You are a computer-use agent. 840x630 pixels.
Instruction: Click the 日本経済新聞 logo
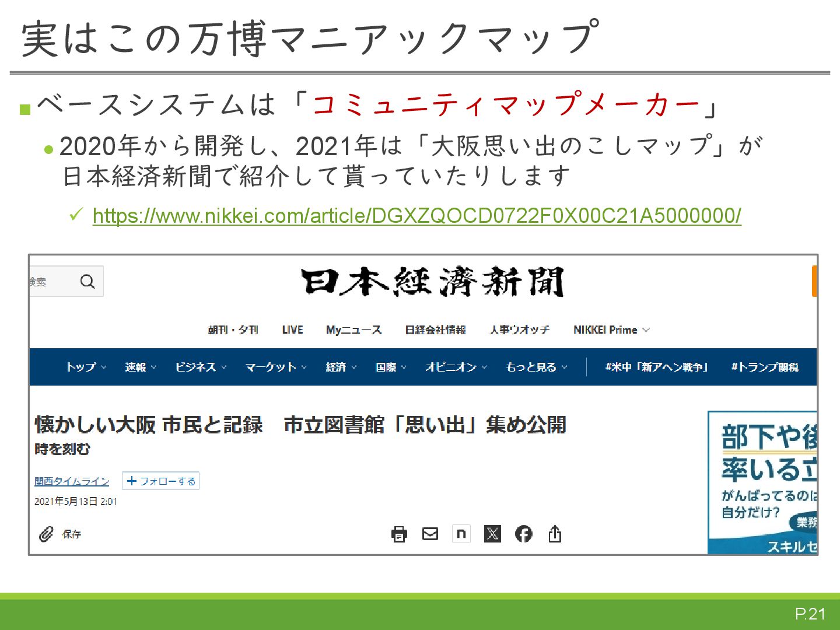[432, 282]
